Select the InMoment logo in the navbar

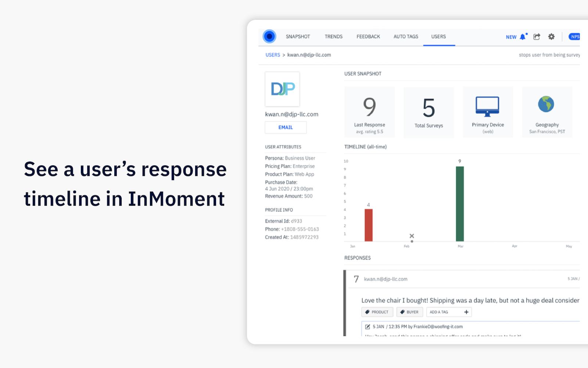(x=269, y=36)
